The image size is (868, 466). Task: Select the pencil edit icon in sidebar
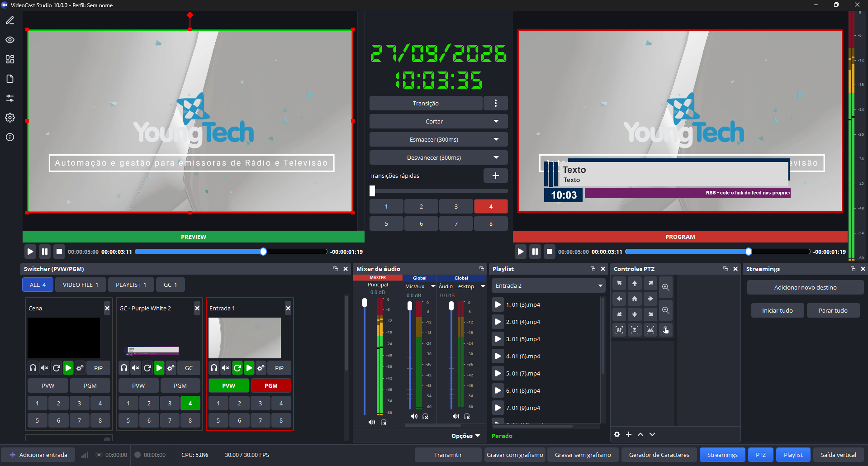pyautogui.click(x=10, y=20)
